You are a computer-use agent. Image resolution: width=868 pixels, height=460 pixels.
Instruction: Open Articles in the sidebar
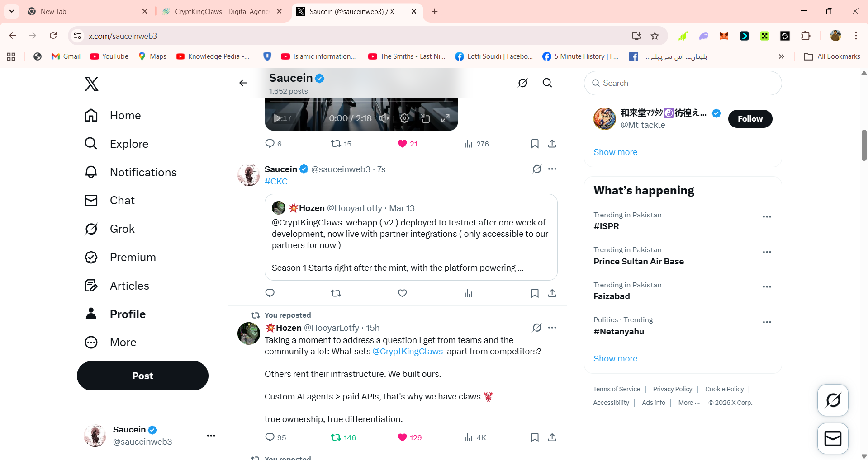(x=117, y=286)
